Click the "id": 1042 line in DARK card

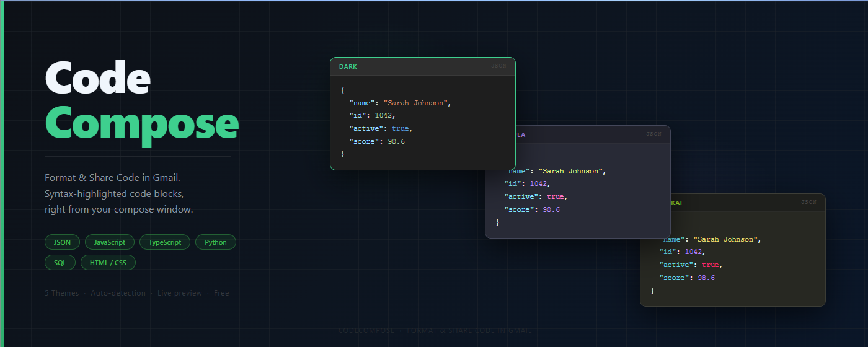point(372,115)
